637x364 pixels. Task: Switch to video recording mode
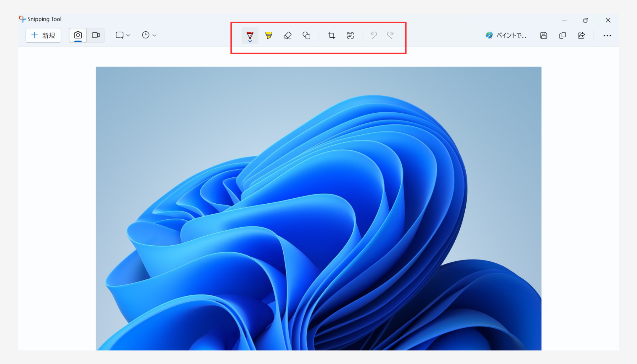tap(96, 35)
